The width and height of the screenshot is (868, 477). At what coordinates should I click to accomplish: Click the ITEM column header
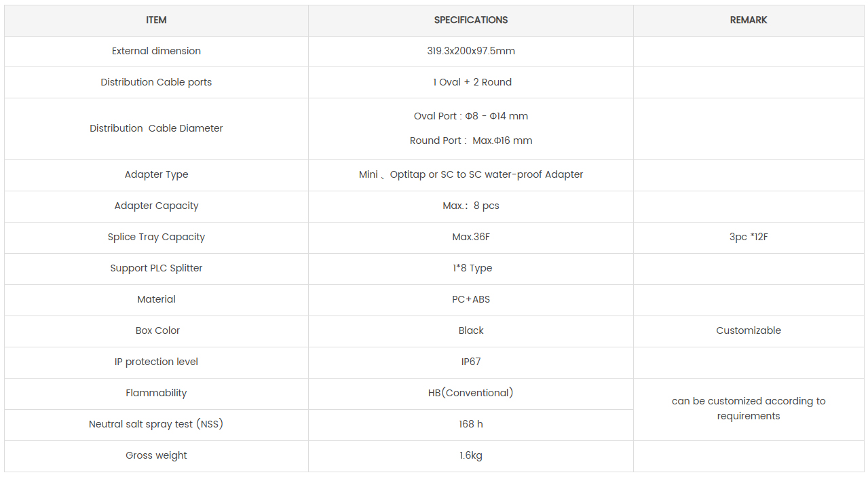point(156,20)
